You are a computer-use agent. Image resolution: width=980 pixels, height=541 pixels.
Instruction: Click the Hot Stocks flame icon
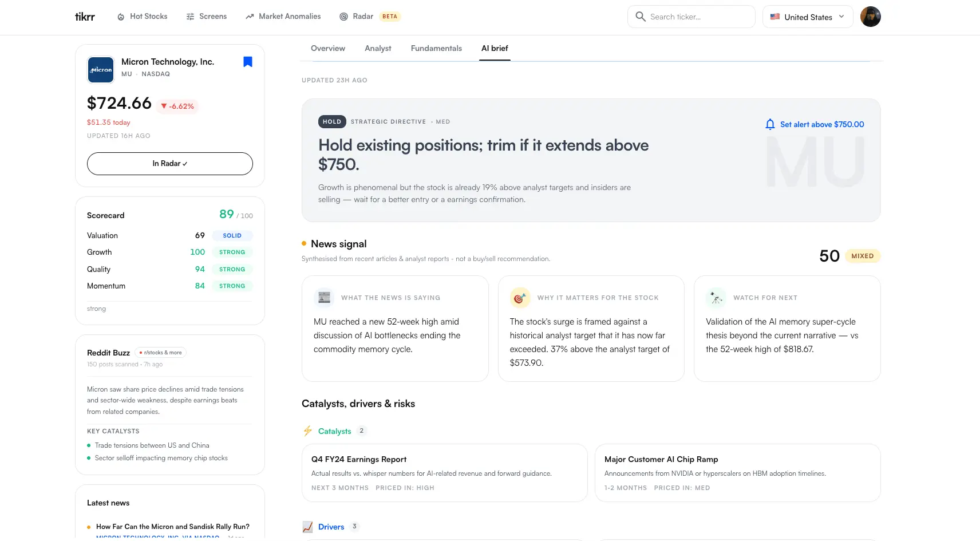[x=121, y=17]
